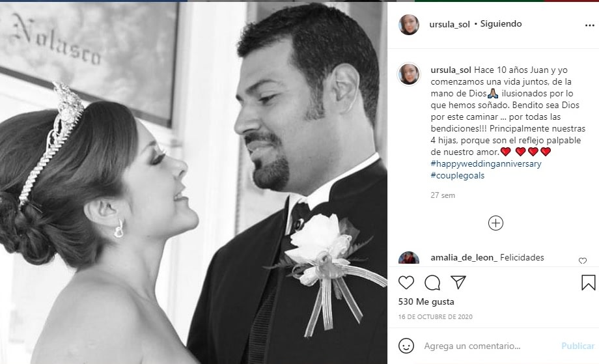Open the emoji smiley picker
This screenshot has height=364, width=599.
coord(406,346)
